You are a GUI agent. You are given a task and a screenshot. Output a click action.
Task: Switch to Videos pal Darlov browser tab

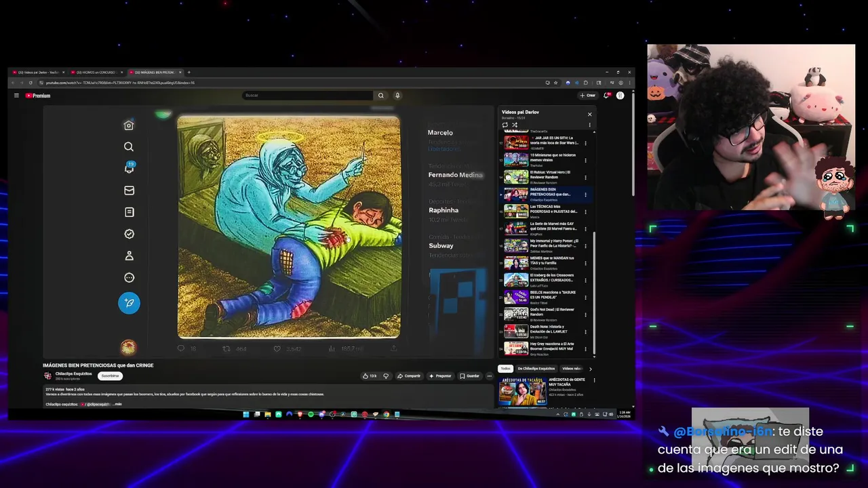[38, 72]
